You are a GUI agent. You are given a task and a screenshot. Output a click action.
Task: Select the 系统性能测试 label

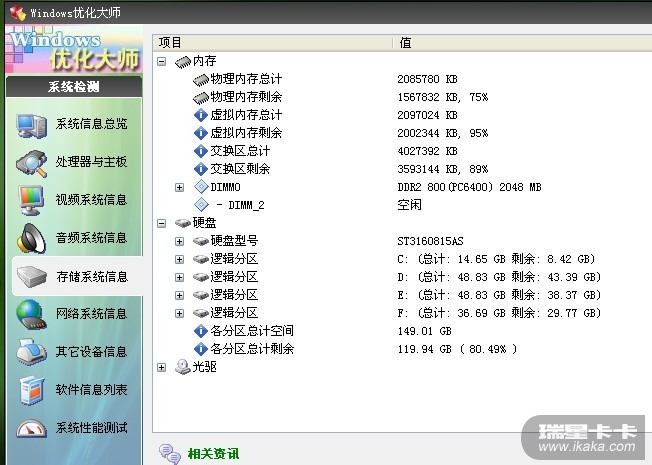pyautogui.click(x=91, y=428)
